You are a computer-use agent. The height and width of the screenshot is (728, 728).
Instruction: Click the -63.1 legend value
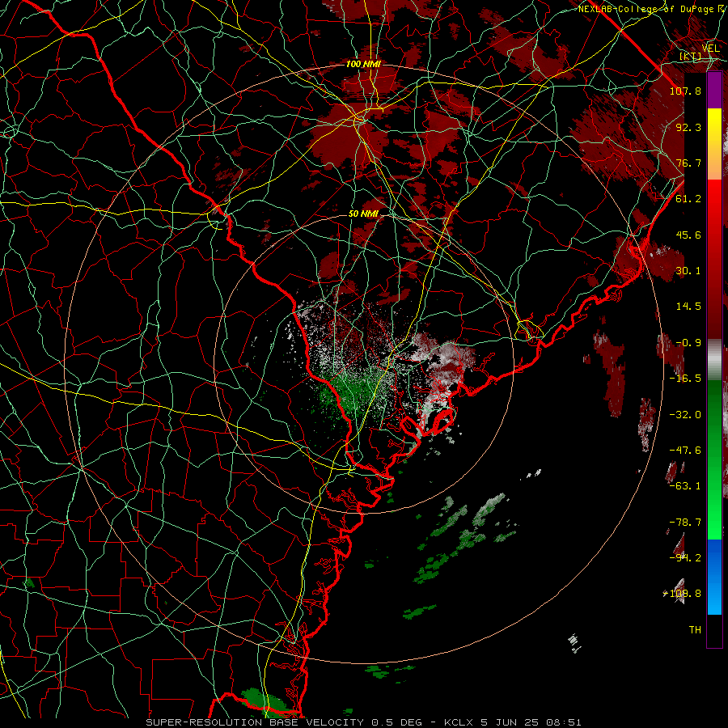[685, 486]
